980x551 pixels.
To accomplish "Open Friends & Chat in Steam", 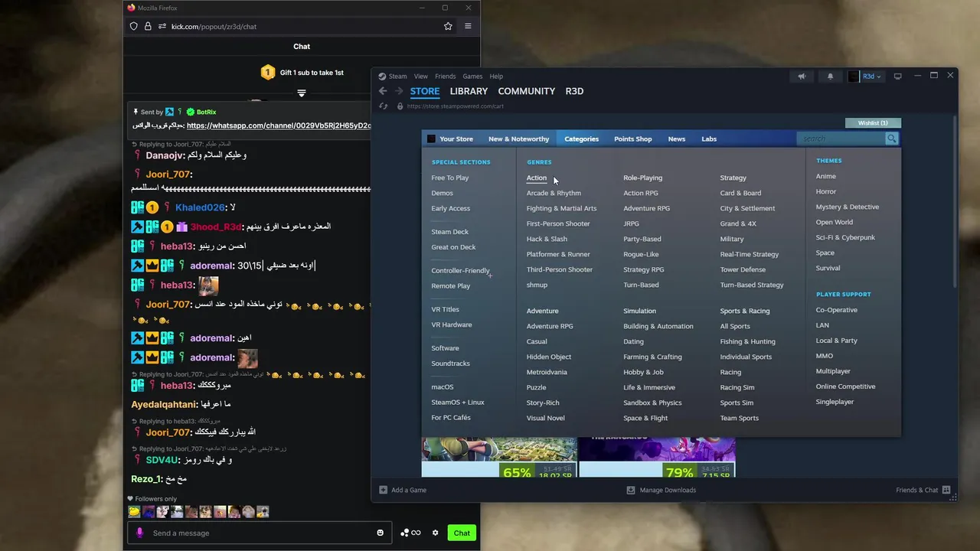I will click(x=923, y=490).
